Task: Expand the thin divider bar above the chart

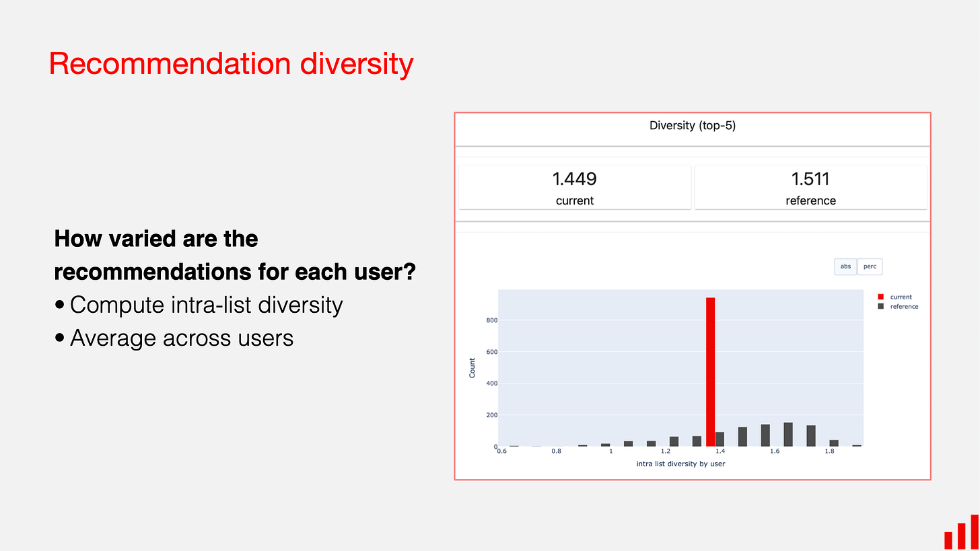Action: (x=693, y=225)
